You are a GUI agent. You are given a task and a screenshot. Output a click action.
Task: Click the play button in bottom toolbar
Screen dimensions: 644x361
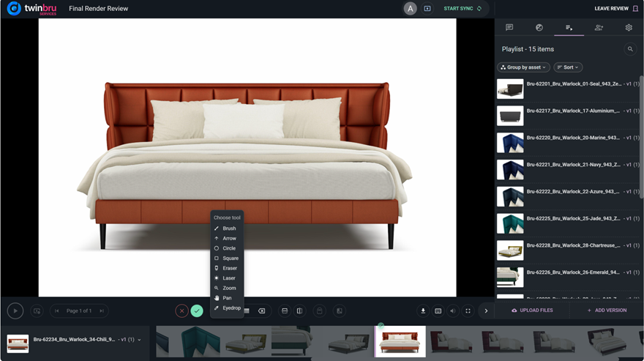(15, 310)
